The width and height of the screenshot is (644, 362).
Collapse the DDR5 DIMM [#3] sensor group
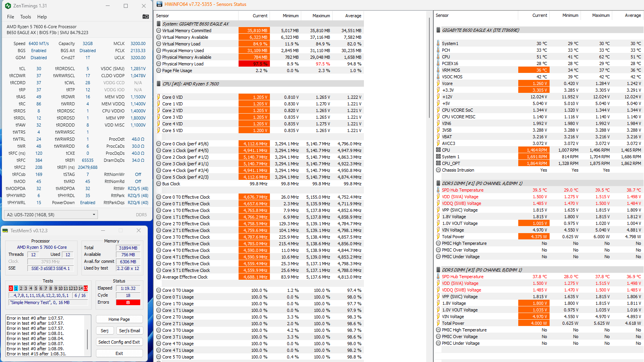click(438, 270)
